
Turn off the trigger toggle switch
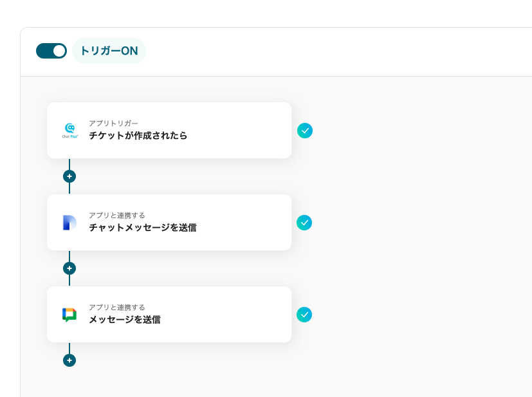coord(51,51)
